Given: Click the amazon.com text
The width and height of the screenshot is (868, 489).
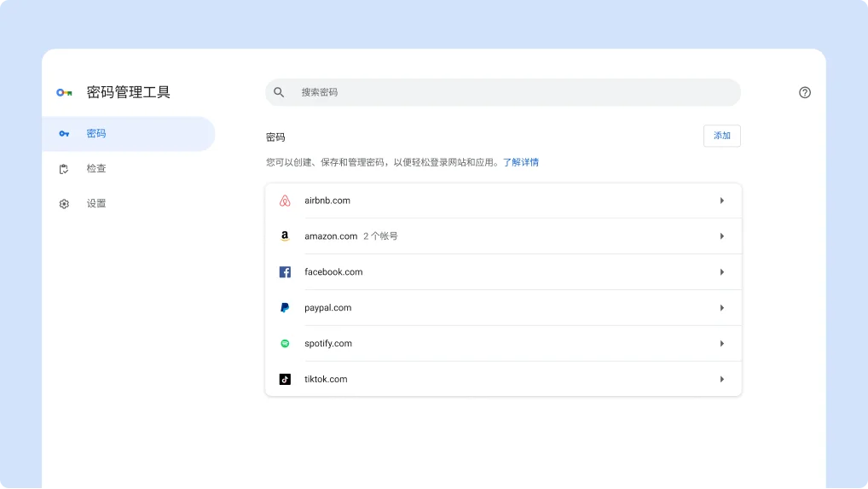Looking at the screenshot, I should 331,236.
